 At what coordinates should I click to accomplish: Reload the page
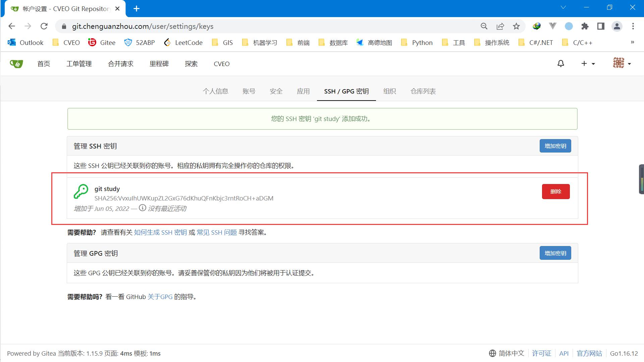click(44, 26)
